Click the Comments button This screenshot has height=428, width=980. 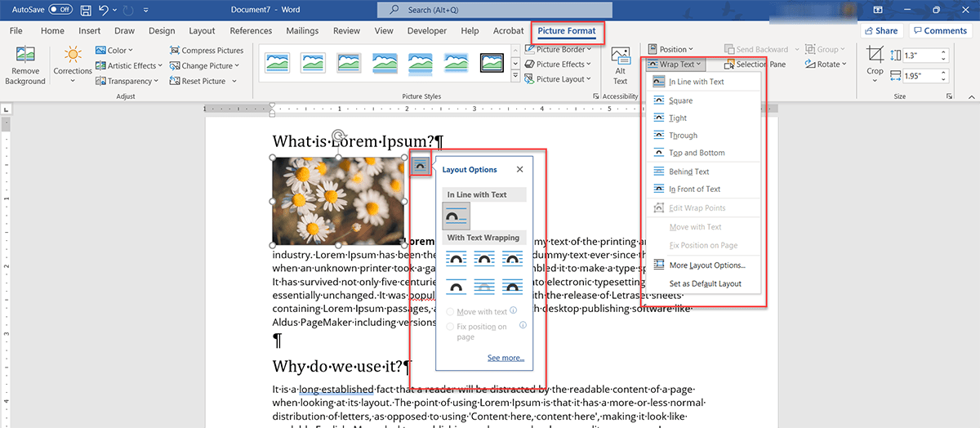(x=939, y=31)
